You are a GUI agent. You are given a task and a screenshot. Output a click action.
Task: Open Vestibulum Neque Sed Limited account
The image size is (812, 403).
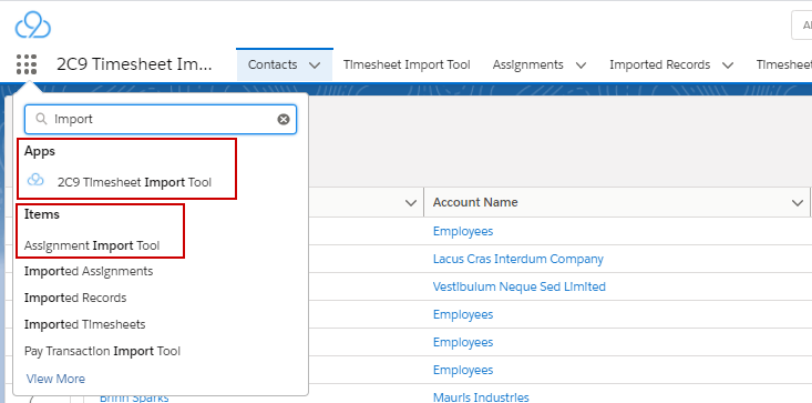coord(519,286)
